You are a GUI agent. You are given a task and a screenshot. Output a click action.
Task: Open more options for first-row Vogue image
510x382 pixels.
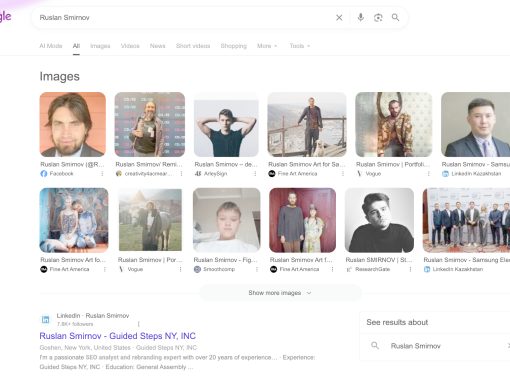coord(429,174)
